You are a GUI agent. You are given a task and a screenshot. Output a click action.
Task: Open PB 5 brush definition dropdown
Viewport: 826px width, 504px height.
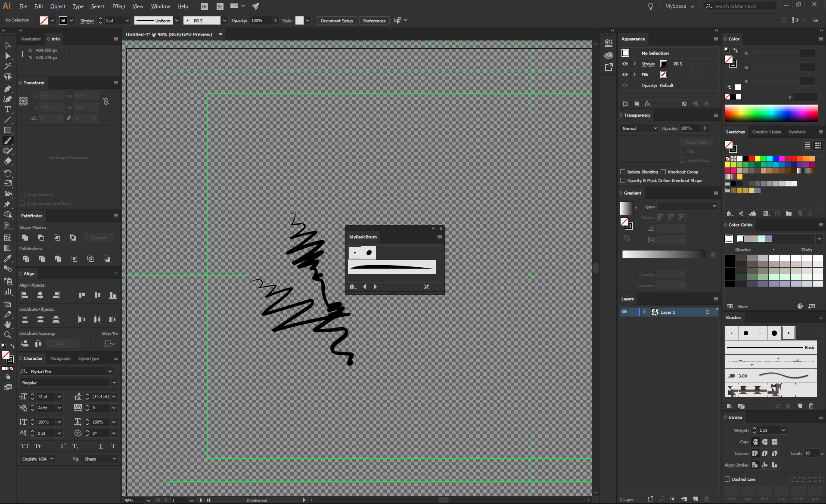(x=224, y=21)
